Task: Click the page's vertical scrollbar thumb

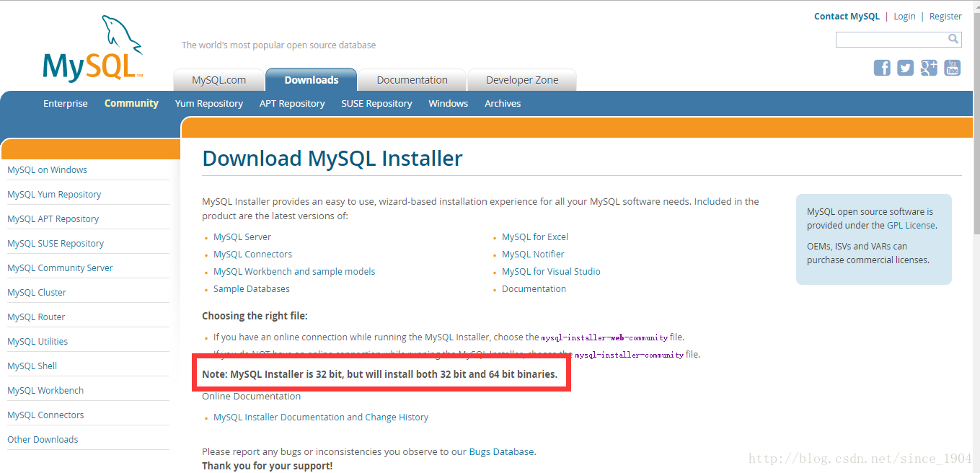Action: [x=976, y=125]
